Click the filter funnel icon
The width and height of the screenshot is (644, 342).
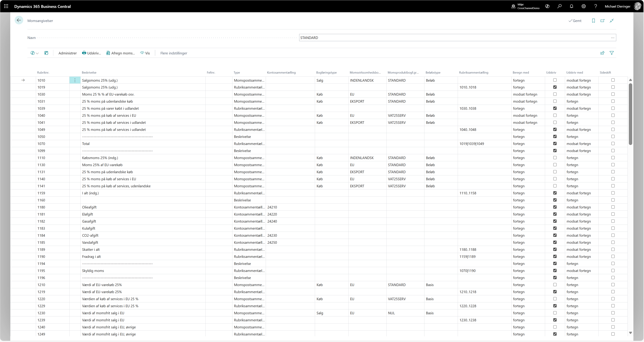click(x=612, y=53)
